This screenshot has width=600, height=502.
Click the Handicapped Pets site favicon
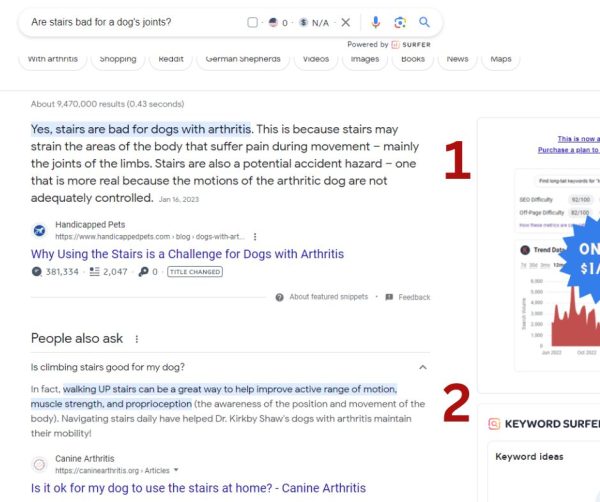click(x=39, y=230)
